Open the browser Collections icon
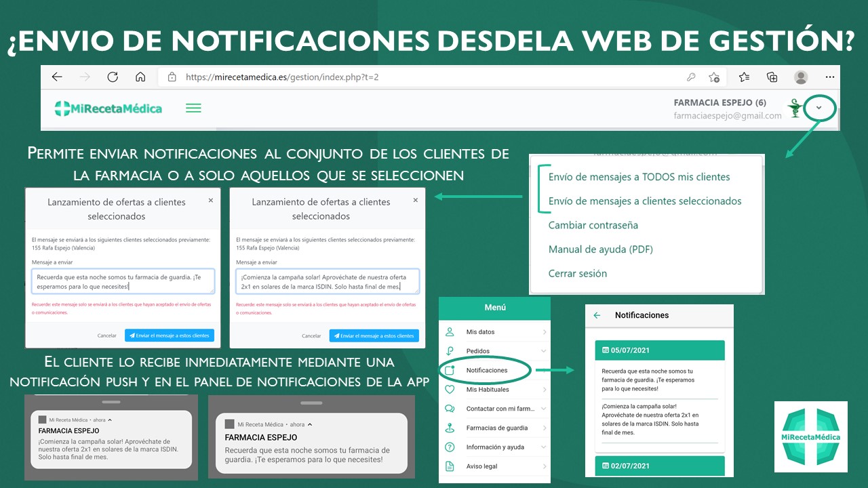This screenshot has width=868, height=488. point(772,77)
